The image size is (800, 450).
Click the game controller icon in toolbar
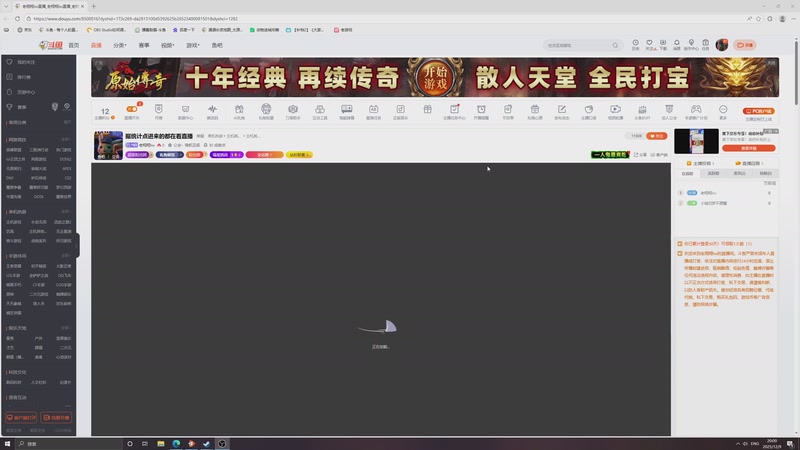tap(696, 109)
